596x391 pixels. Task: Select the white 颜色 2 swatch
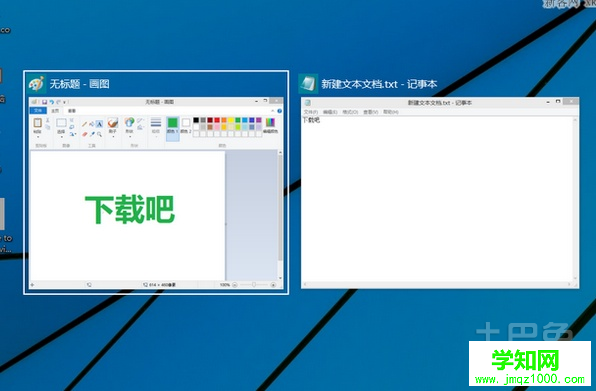(x=186, y=122)
